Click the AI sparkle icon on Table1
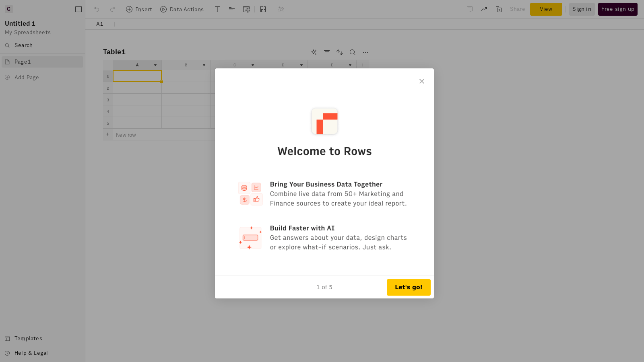 (x=314, y=52)
